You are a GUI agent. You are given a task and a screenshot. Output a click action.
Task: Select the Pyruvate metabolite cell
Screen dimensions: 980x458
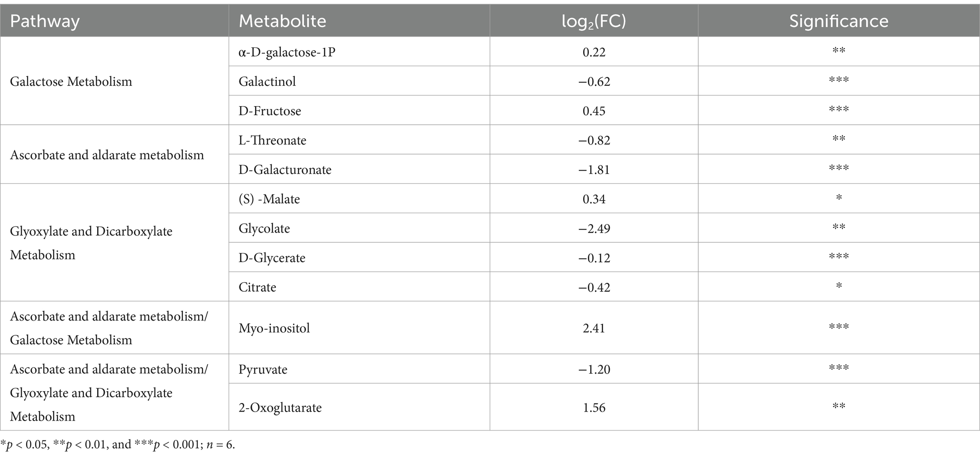(359, 369)
